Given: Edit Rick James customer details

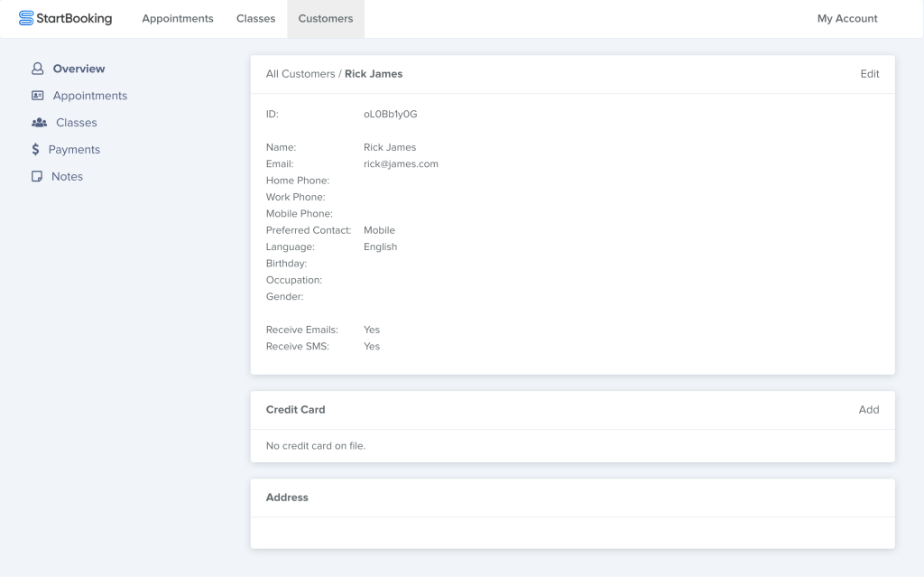Looking at the screenshot, I should pos(870,74).
